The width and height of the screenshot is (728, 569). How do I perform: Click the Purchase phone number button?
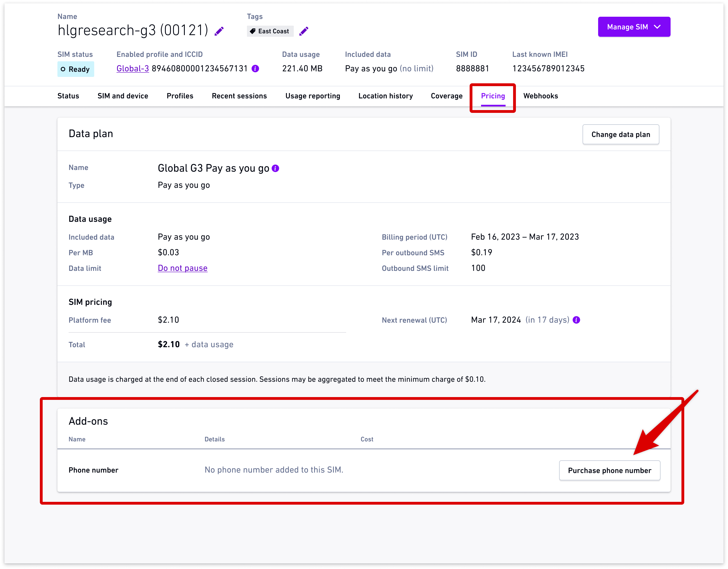[x=610, y=470]
